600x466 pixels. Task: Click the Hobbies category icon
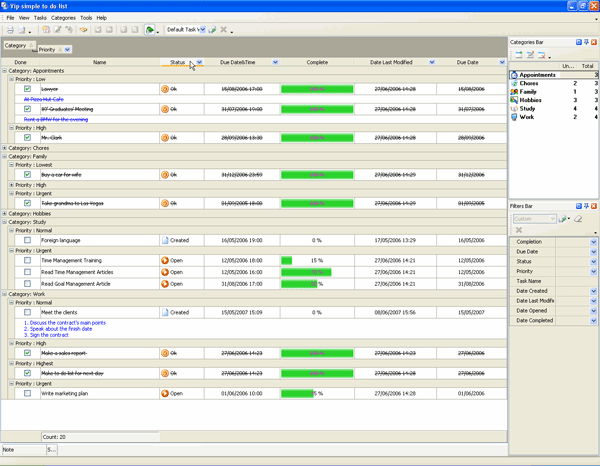tap(515, 100)
